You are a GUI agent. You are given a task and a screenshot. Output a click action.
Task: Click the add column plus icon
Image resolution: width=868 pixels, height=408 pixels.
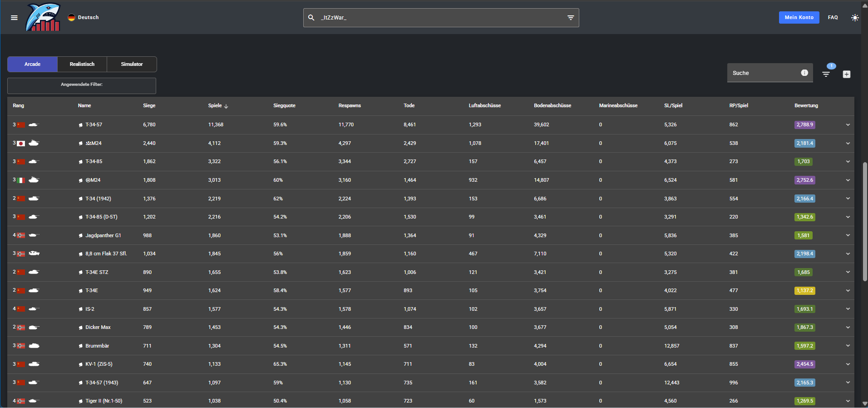(x=847, y=74)
